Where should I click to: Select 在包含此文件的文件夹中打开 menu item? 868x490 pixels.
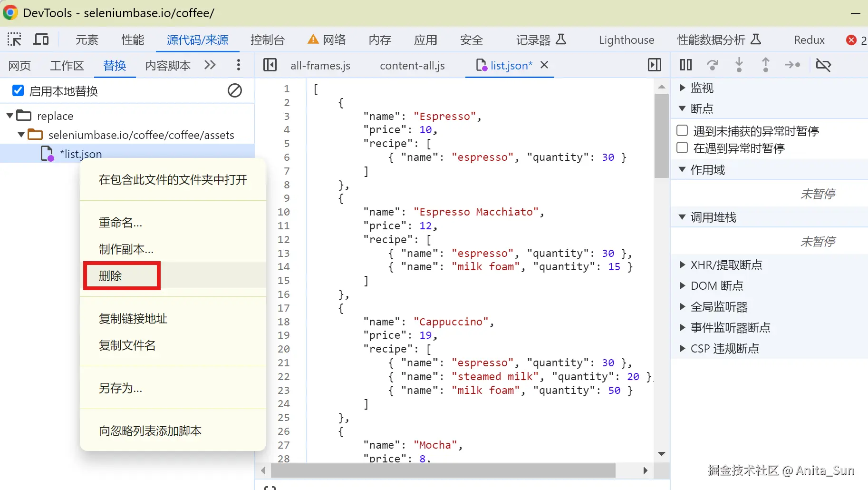(173, 179)
